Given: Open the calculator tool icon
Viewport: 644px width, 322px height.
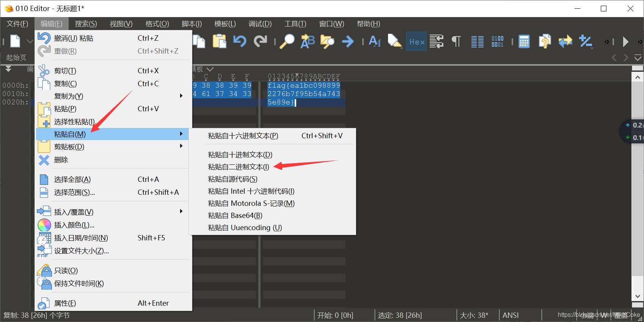Looking at the screenshot, I should [524, 41].
